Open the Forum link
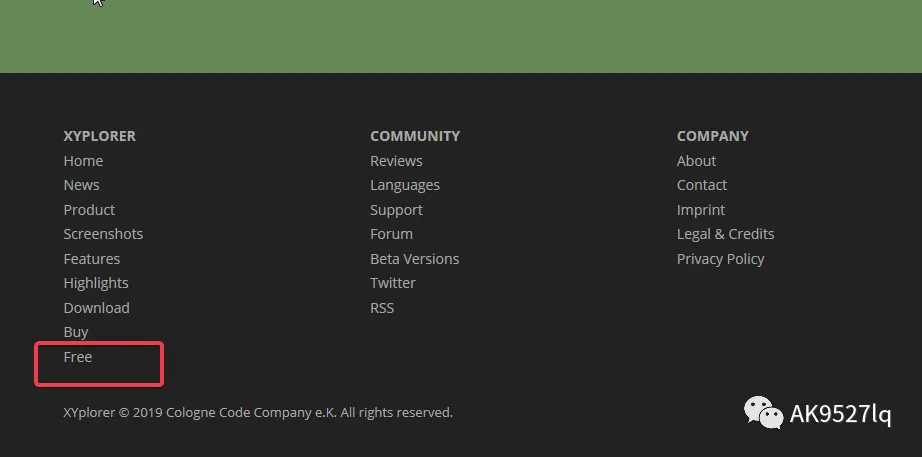The height and width of the screenshot is (457, 922). [391, 234]
